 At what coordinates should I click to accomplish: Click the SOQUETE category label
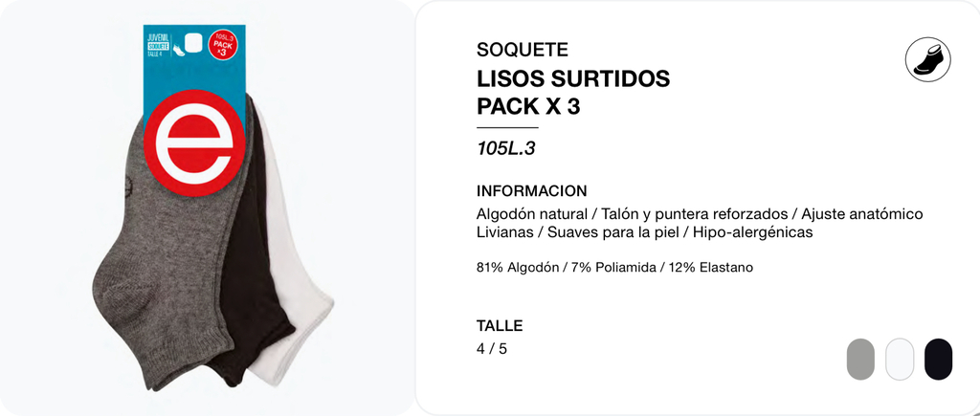pyautogui.click(x=523, y=50)
